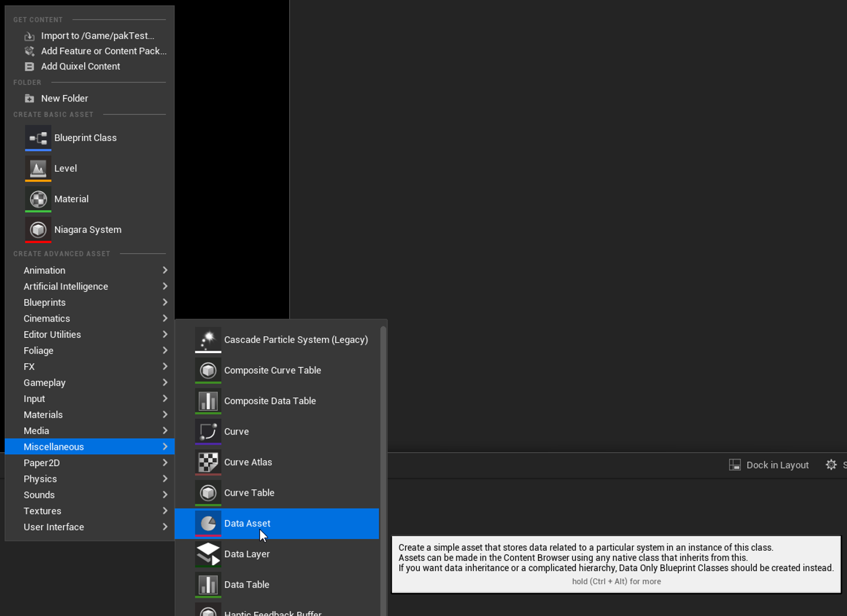The image size is (847, 616).
Task: Click Dock in Layout label
Action: click(x=777, y=465)
